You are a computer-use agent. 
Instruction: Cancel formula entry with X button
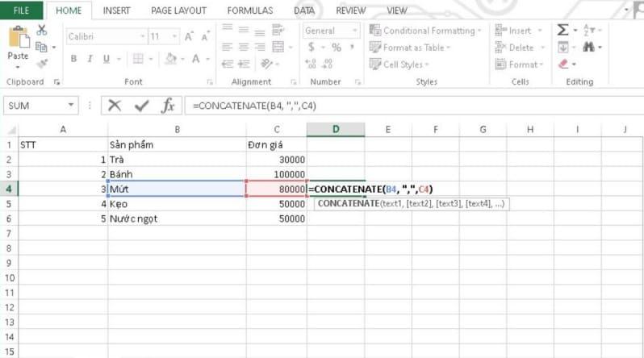click(x=115, y=106)
